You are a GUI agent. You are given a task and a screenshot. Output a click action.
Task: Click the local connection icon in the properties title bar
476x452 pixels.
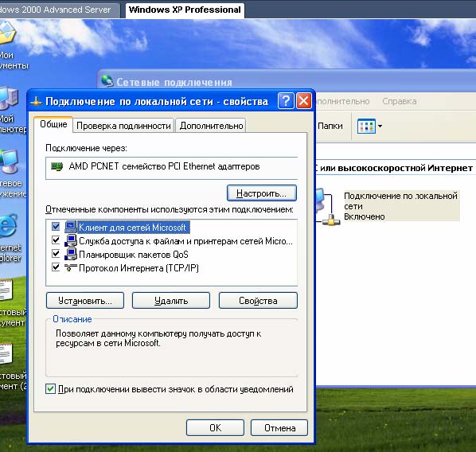point(36,101)
